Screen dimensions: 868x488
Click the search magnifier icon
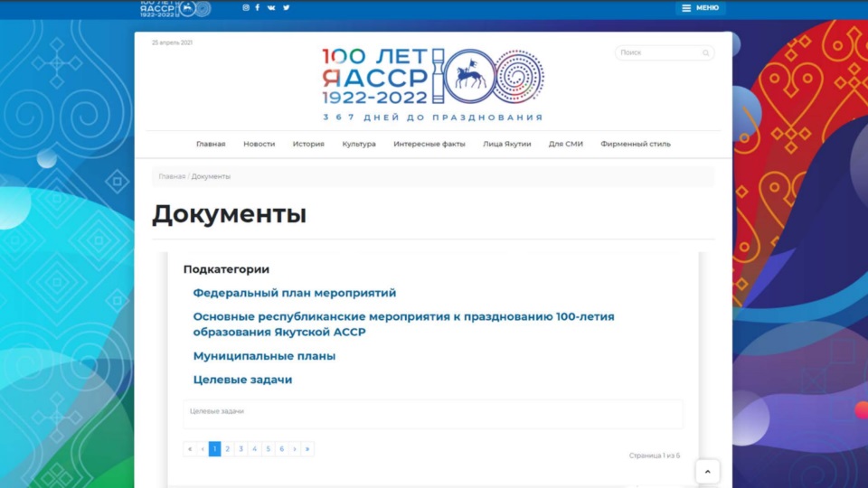tap(706, 53)
